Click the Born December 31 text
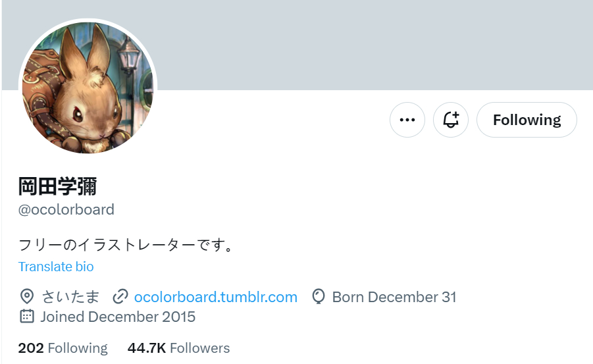The height and width of the screenshot is (364, 593). tap(394, 297)
